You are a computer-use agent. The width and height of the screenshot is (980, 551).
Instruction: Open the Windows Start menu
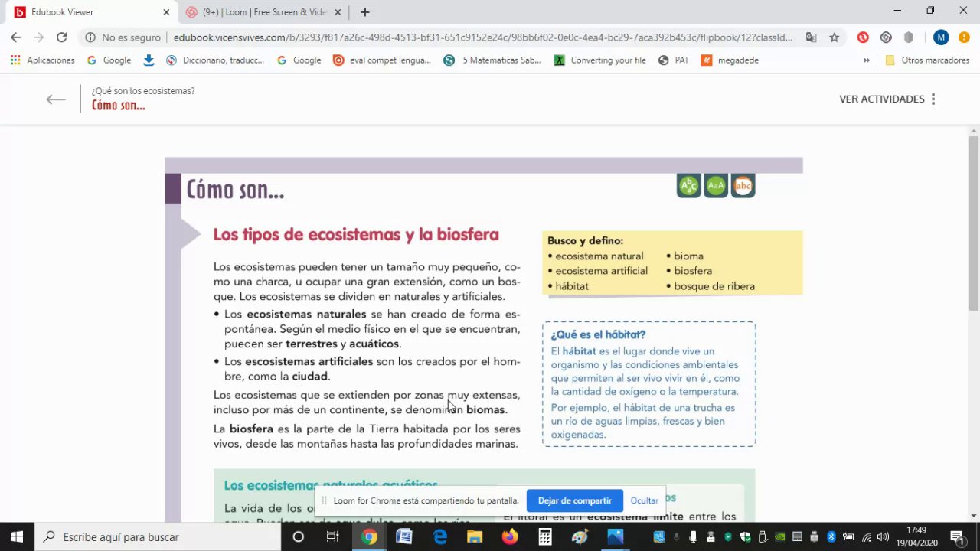click(x=17, y=536)
